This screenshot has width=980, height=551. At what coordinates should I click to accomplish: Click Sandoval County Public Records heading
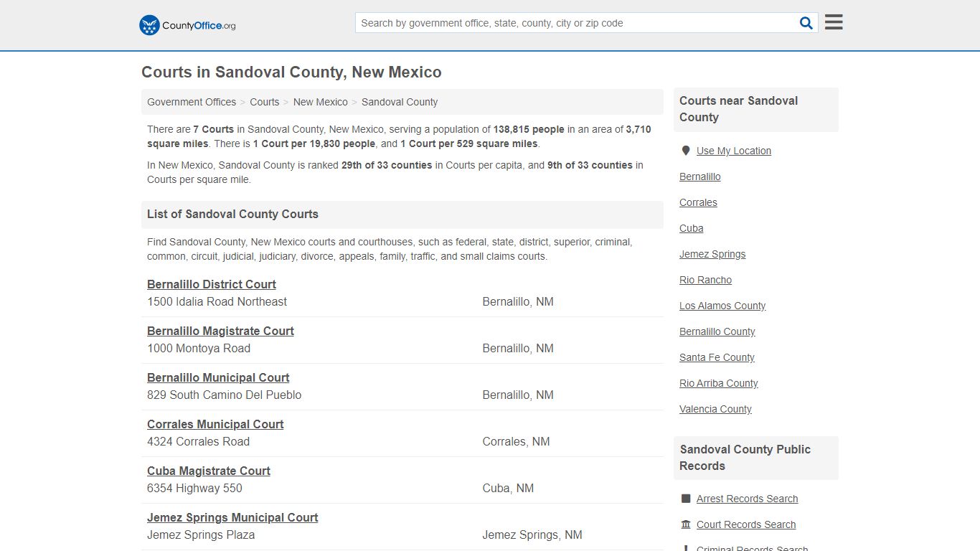(x=745, y=458)
